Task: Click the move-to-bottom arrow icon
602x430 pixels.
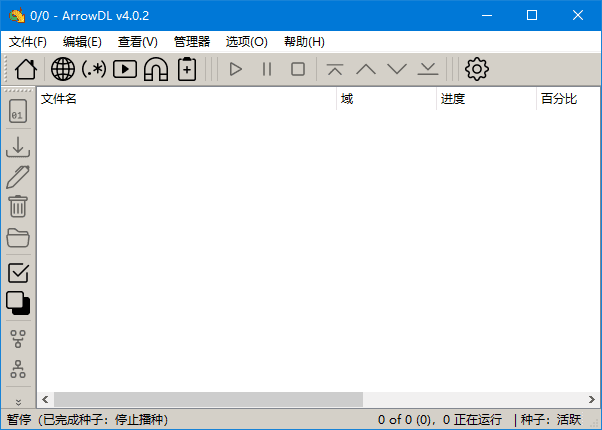Action: (x=428, y=69)
